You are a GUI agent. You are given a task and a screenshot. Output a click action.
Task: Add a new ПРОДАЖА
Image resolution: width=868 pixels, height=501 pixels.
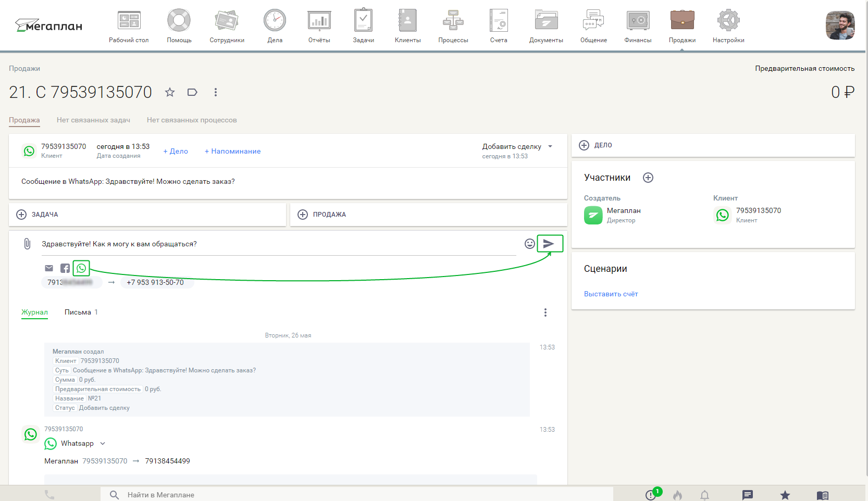[428, 215]
